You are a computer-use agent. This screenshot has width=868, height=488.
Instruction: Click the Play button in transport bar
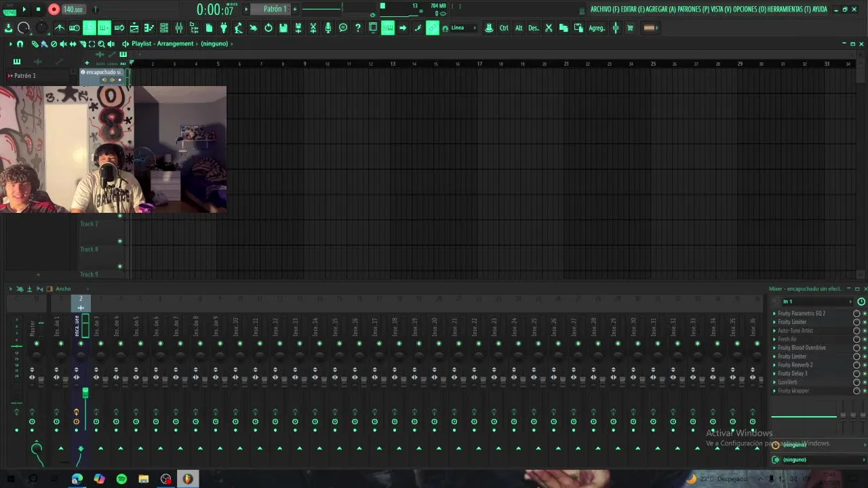tap(24, 9)
